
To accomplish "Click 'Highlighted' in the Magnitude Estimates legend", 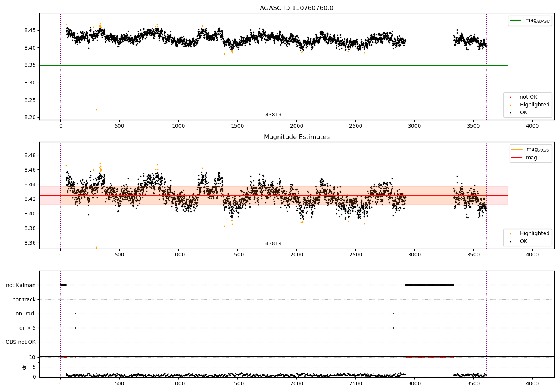I will (x=534, y=234).
